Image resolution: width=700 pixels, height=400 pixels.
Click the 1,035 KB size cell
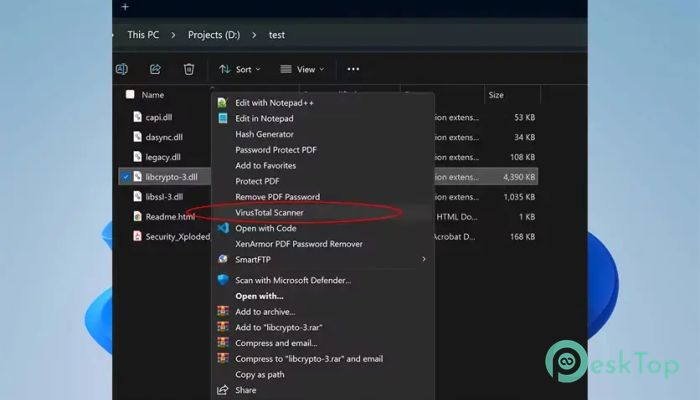point(519,196)
